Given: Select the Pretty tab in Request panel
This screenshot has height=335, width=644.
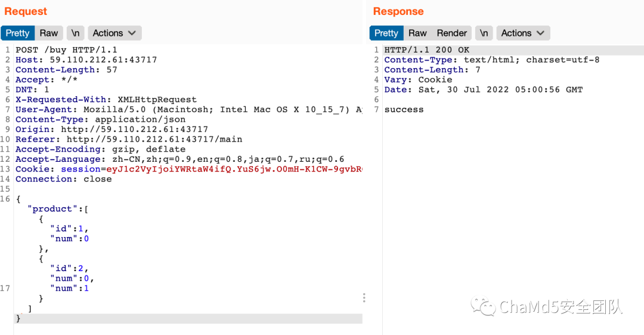Looking at the screenshot, I should pyautogui.click(x=17, y=33).
